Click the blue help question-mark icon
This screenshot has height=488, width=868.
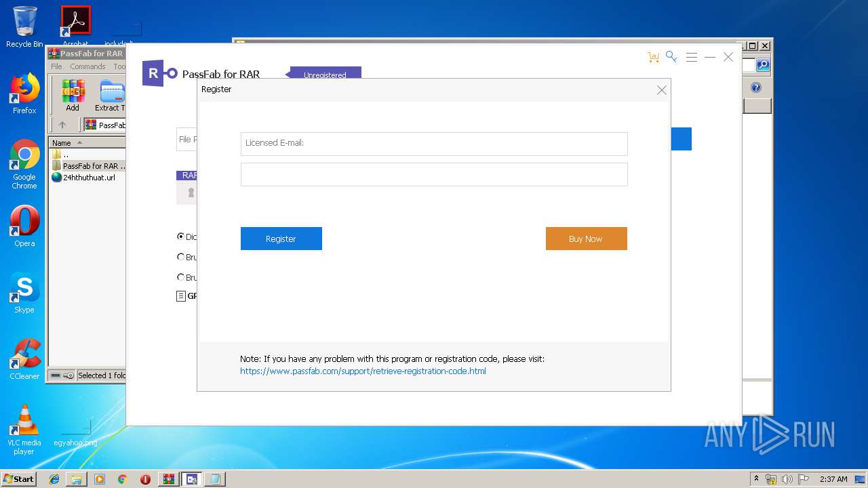point(756,87)
